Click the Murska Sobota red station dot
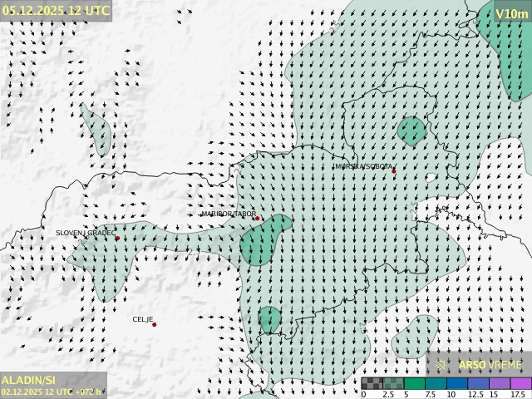The width and height of the screenshot is (532, 399). pyautogui.click(x=394, y=171)
